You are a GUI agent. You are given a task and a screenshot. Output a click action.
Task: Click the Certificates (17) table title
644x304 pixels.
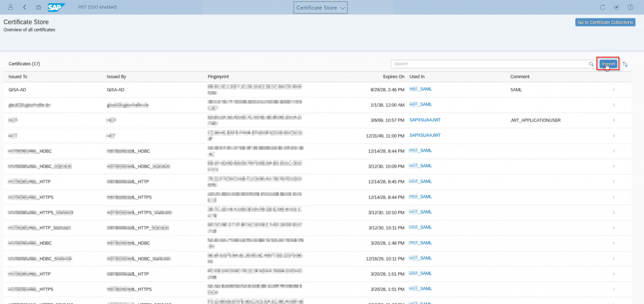click(x=24, y=64)
